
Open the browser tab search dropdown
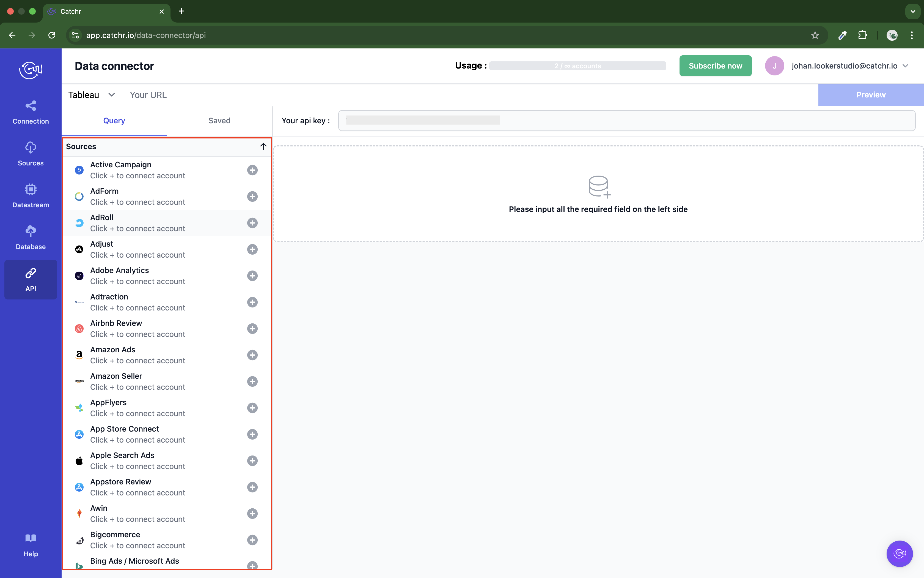913,12
